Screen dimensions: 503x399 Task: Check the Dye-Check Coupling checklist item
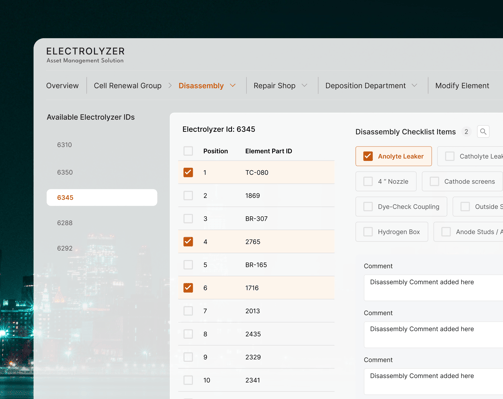[368, 206]
